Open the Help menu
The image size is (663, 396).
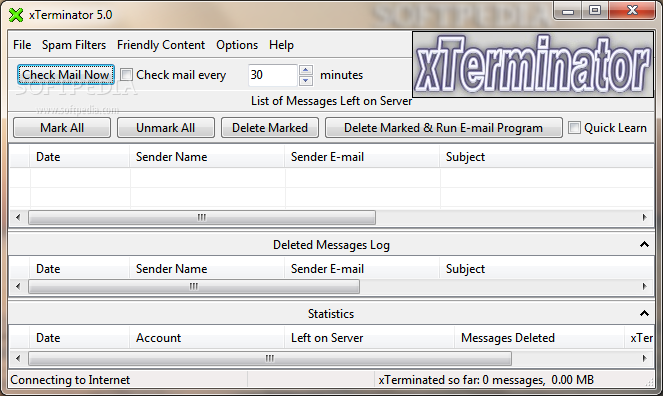[x=281, y=45]
